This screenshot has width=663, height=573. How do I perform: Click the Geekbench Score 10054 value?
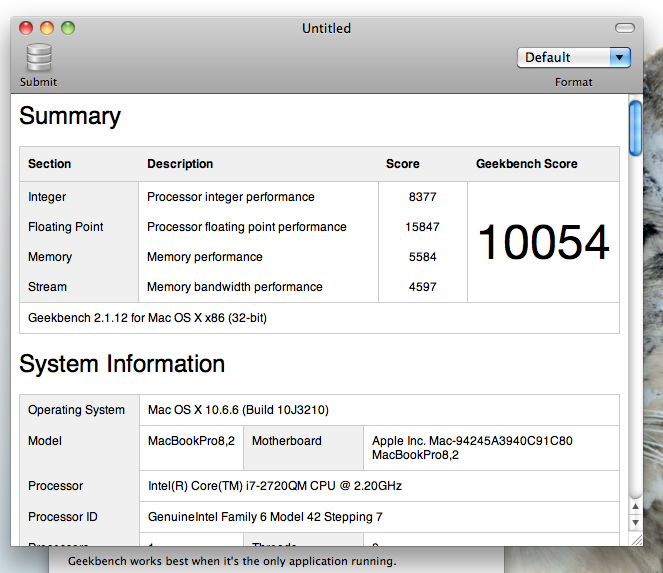tap(543, 242)
